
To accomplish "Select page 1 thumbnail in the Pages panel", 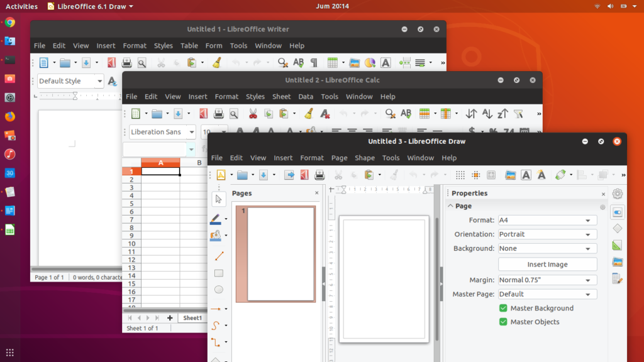I will tap(276, 254).
